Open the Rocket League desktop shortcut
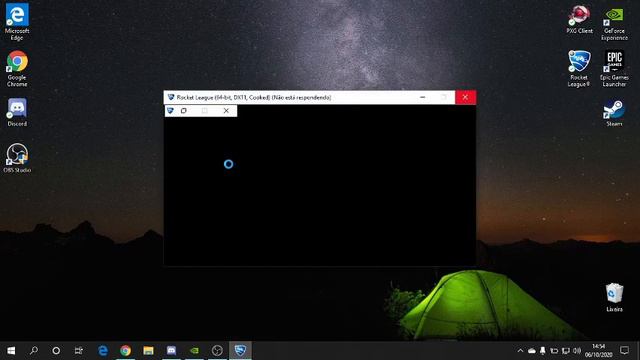The height and width of the screenshot is (360, 640). pyautogui.click(x=579, y=68)
